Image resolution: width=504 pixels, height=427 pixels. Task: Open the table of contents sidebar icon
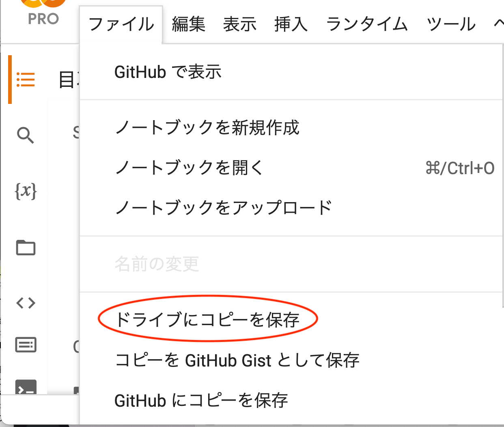coord(26,80)
